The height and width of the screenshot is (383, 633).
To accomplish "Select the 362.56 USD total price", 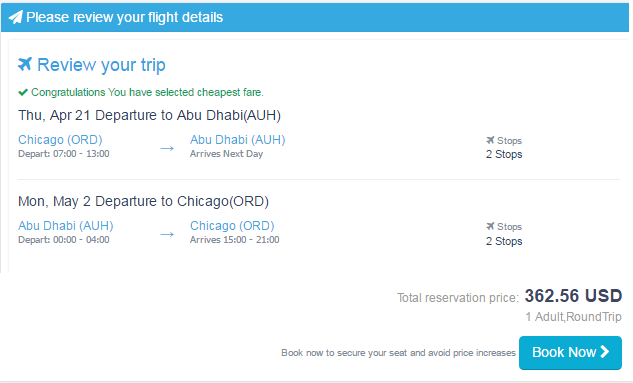I will tap(573, 296).
